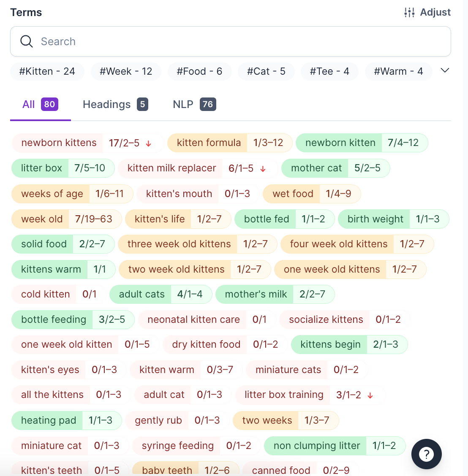Switch to the NLP tab

[x=194, y=104]
